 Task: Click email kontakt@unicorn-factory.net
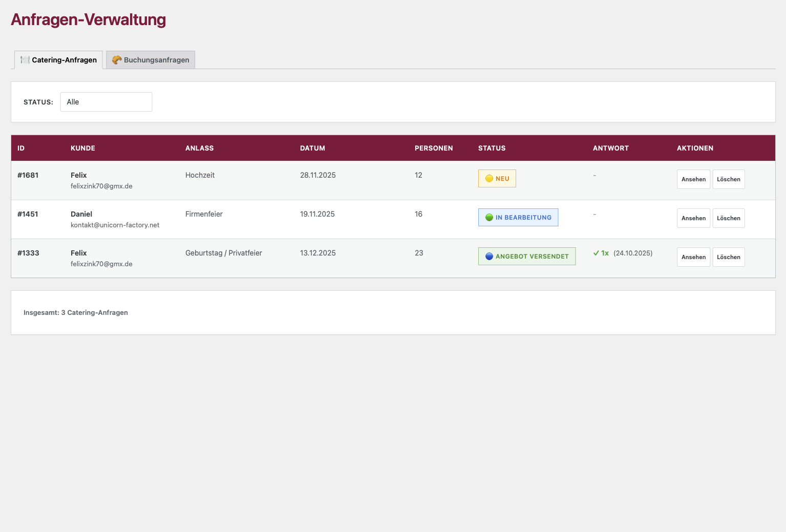pyautogui.click(x=115, y=225)
